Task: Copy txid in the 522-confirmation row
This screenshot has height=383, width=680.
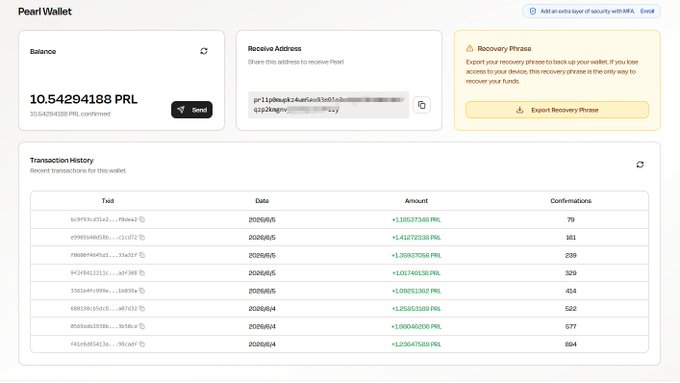Action: point(142,308)
